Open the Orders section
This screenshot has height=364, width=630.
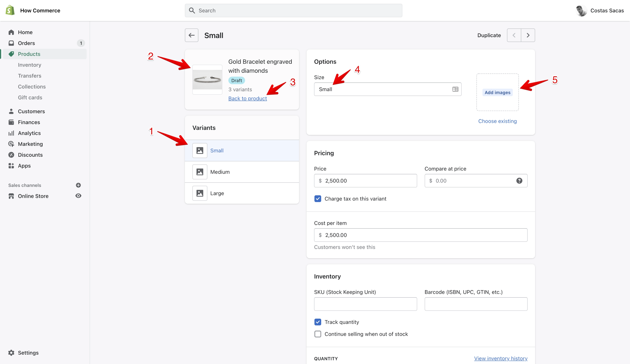tap(26, 43)
